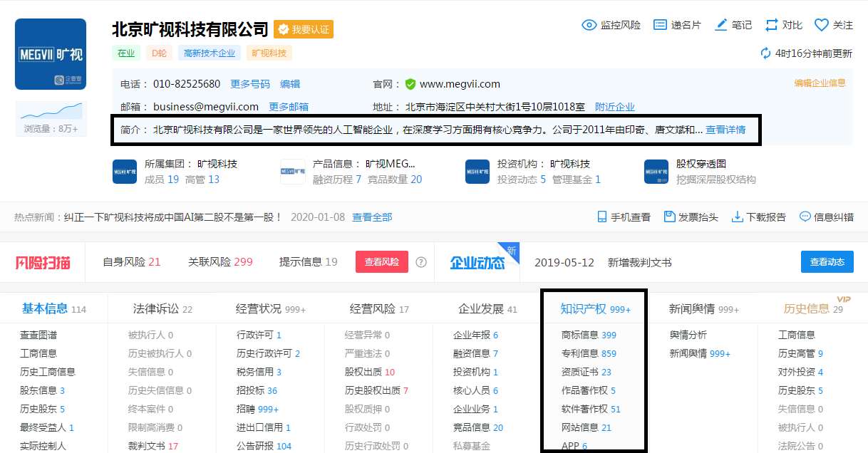The width and height of the screenshot is (868, 453).
Task: Click the 我要认证 orange badge
Action: [x=304, y=29]
